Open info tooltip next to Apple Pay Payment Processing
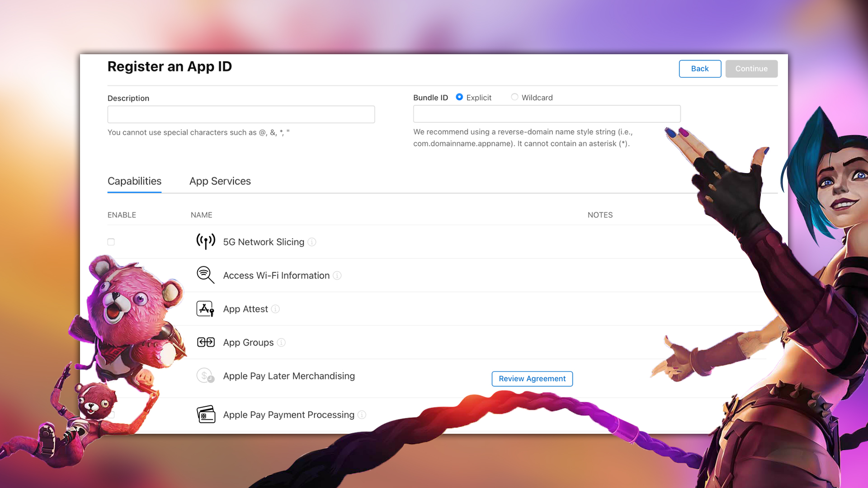 pyautogui.click(x=362, y=415)
